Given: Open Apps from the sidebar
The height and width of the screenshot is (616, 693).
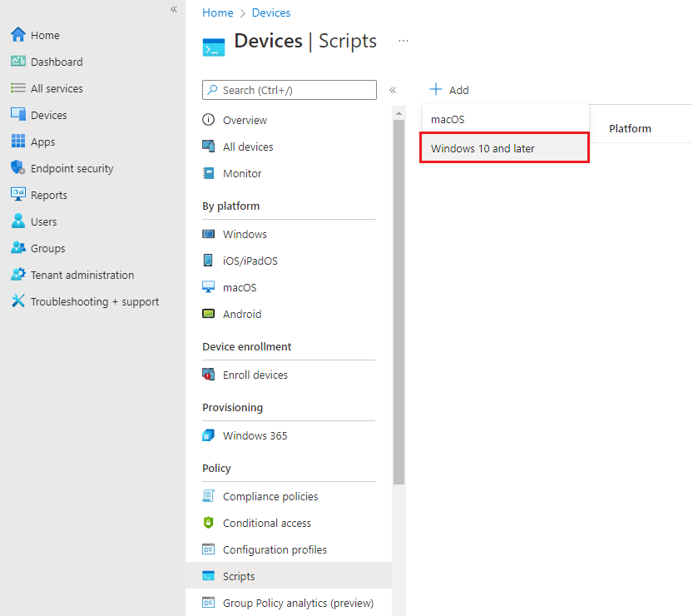Looking at the screenshot, I should click(x=42, y=142).
